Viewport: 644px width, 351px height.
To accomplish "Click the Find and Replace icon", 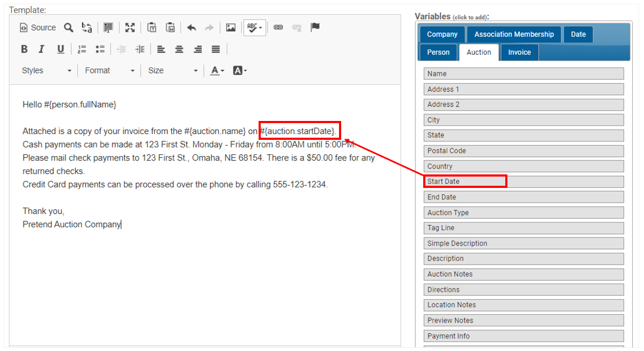I will 86,27.
